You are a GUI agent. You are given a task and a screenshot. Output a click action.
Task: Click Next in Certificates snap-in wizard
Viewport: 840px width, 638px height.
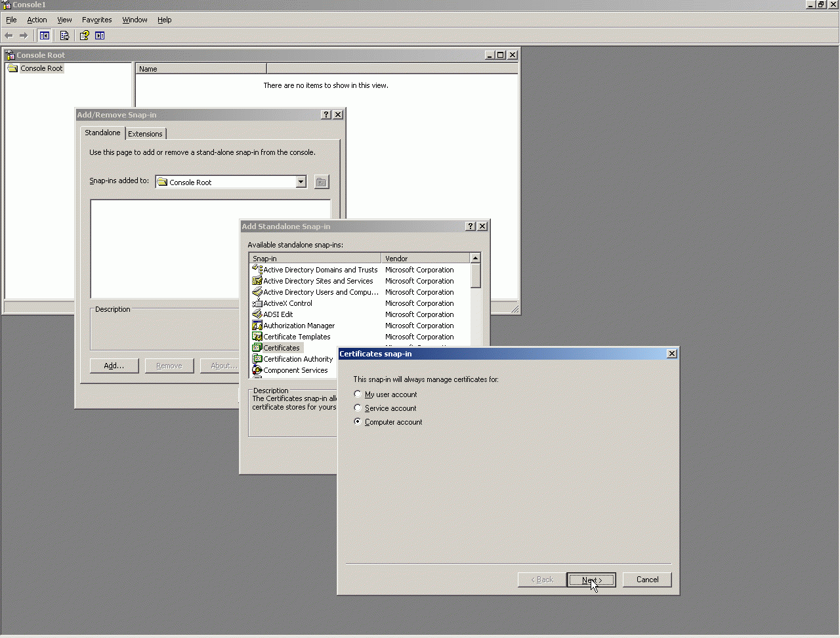pos(591,580)
